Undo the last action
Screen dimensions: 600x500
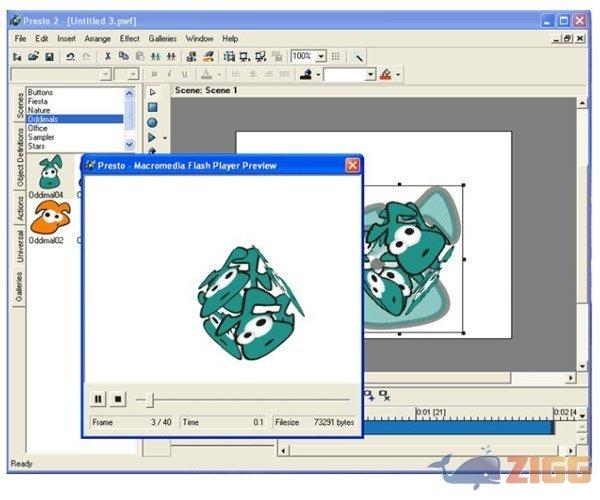coord(70,57)
